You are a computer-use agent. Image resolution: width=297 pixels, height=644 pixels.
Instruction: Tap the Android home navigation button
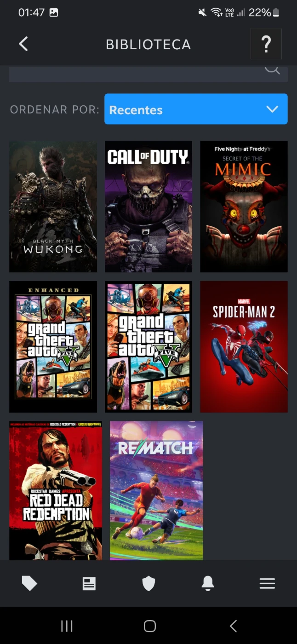pyautogui.click(x=149, y=626)
